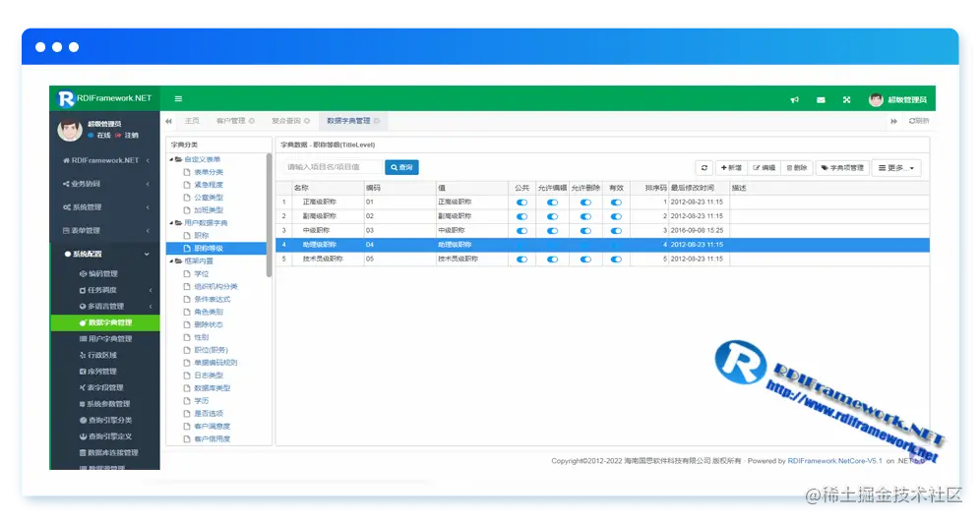This screenshot has height=522, width=980.
Task: Click the 字典项管理 button
Action: (842, 168)
